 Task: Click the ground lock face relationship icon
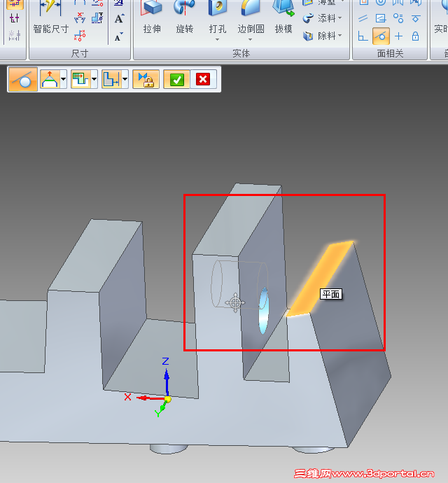coord(416,36)
